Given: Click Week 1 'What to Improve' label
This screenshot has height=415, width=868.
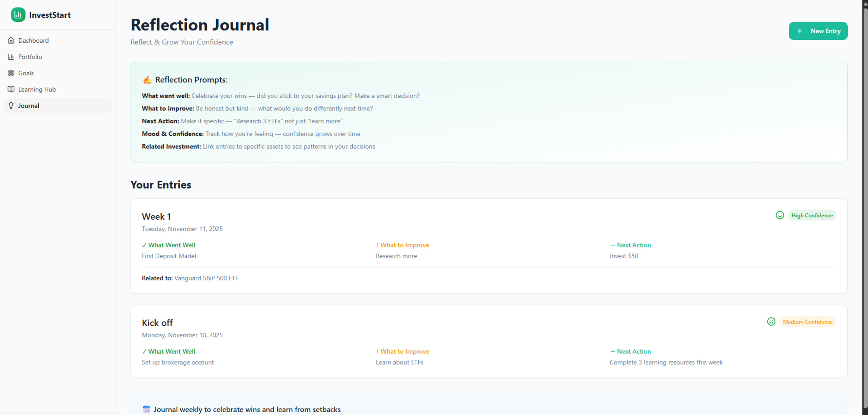Looking at the screenshot, I should tap(402, 245).
